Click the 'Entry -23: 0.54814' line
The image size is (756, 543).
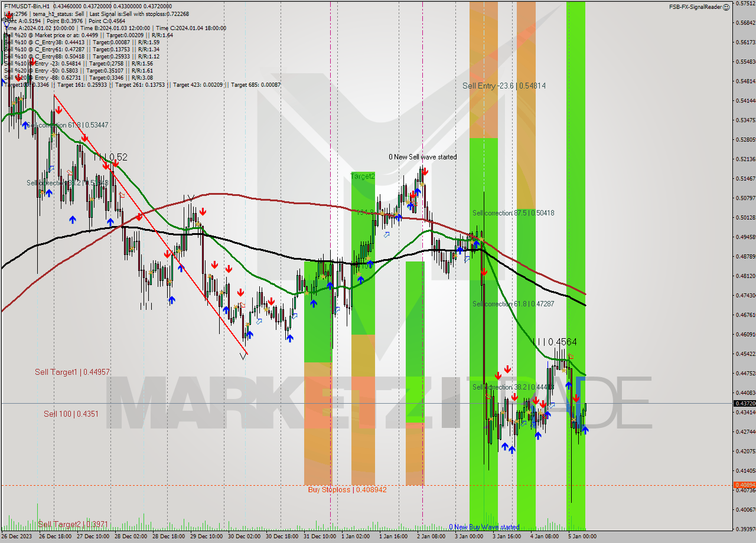78,63
